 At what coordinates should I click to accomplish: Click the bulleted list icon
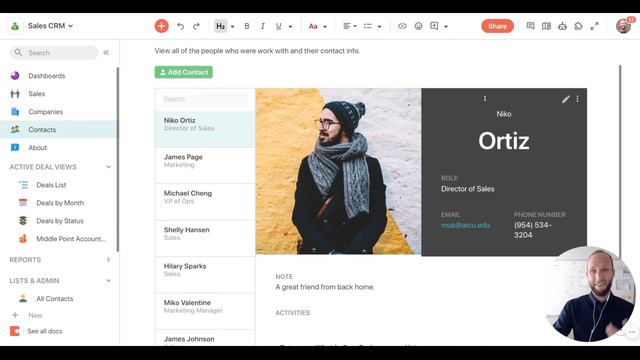click(x=368, y=26)
